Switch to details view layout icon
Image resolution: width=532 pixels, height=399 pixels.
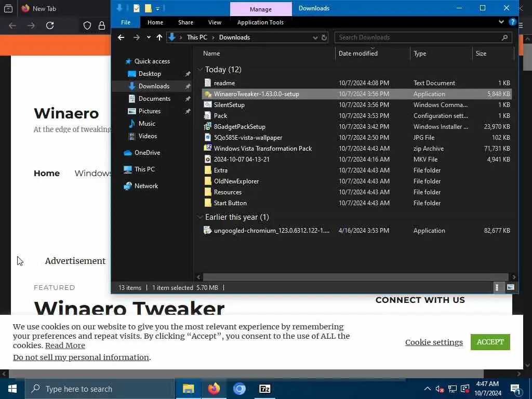(497, 287)
